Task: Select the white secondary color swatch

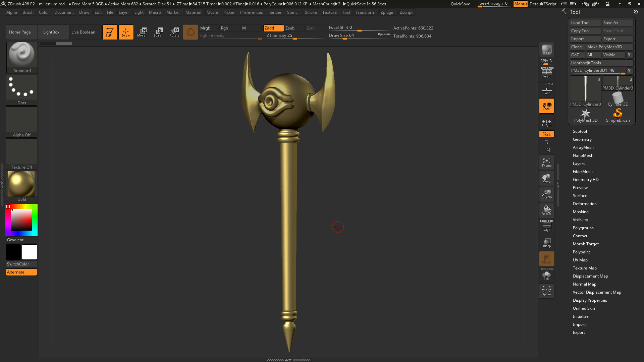Action: tap(30, 252)
